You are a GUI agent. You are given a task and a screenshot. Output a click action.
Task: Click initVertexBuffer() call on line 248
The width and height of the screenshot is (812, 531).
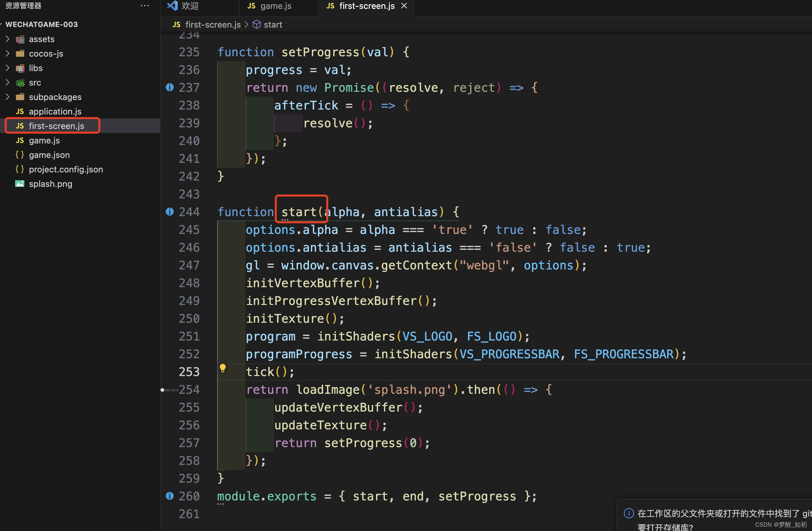click(313, 283)
